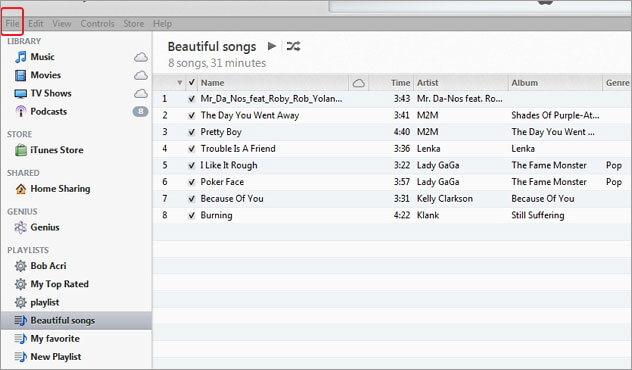Uncheck The Day You Went Away checkbox
This screenshot has height=370, width=632.
tap(191, 116)
